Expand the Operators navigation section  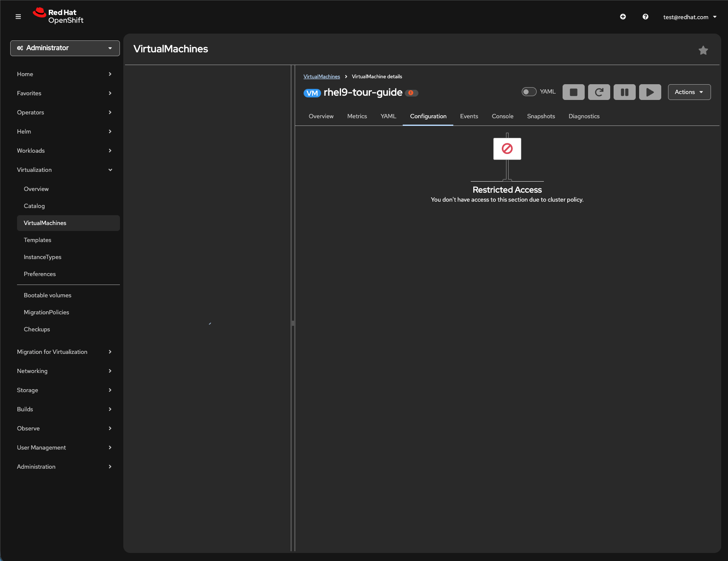click(x=65, y=112)
